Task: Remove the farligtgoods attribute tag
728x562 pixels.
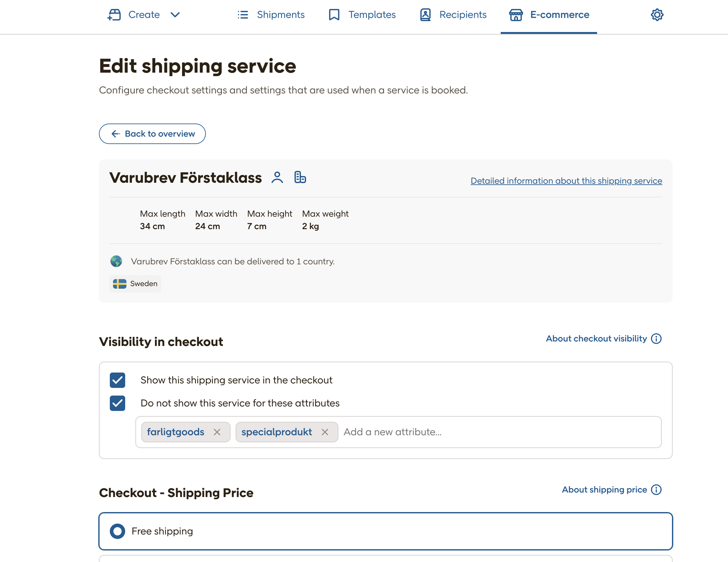Action: click(217, 432)
